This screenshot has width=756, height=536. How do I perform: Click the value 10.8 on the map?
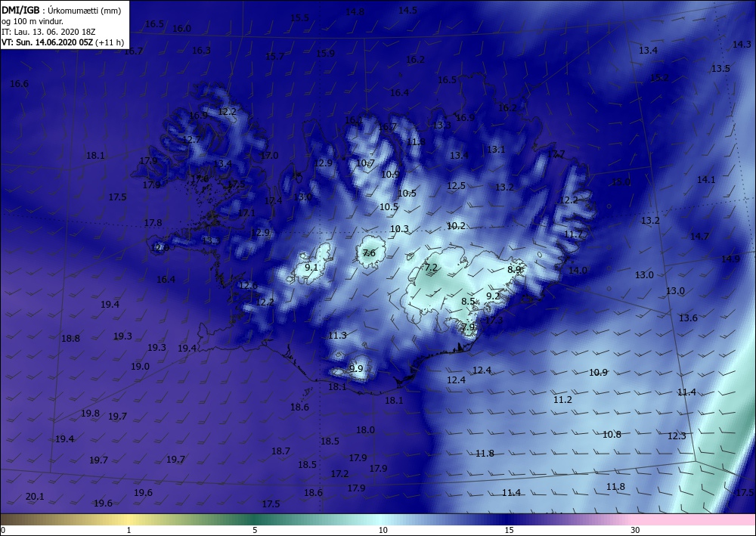[612, 434]
